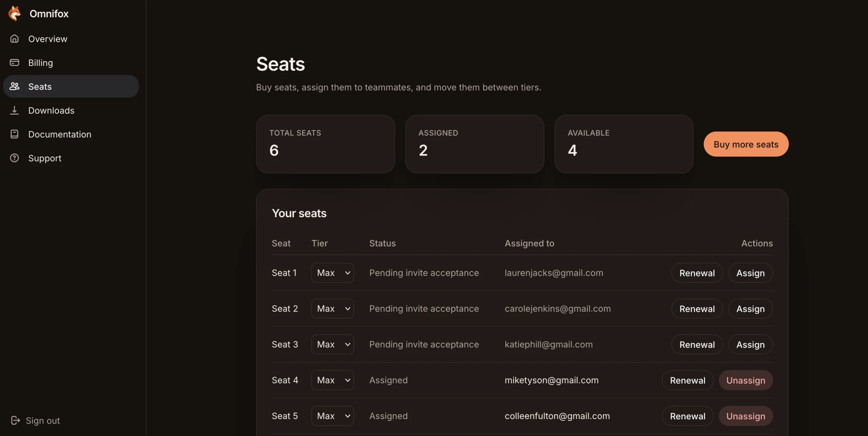The image size is (868, 436).
Task: Click Assign for Seat 1
Action: click(x=751, y=273)
